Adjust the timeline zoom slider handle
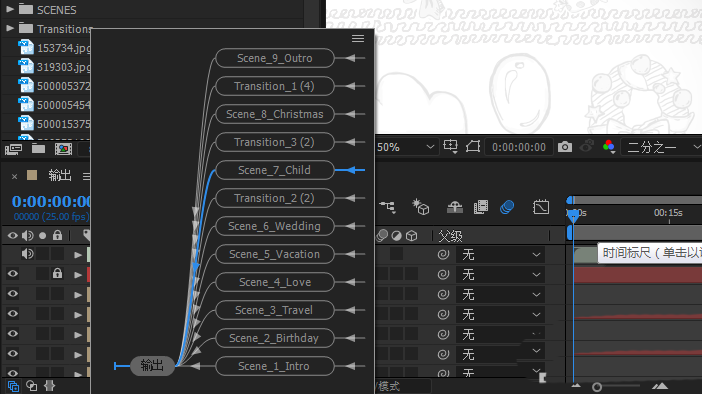The width and height of the screenshot is (702, 394). [597, 387]
